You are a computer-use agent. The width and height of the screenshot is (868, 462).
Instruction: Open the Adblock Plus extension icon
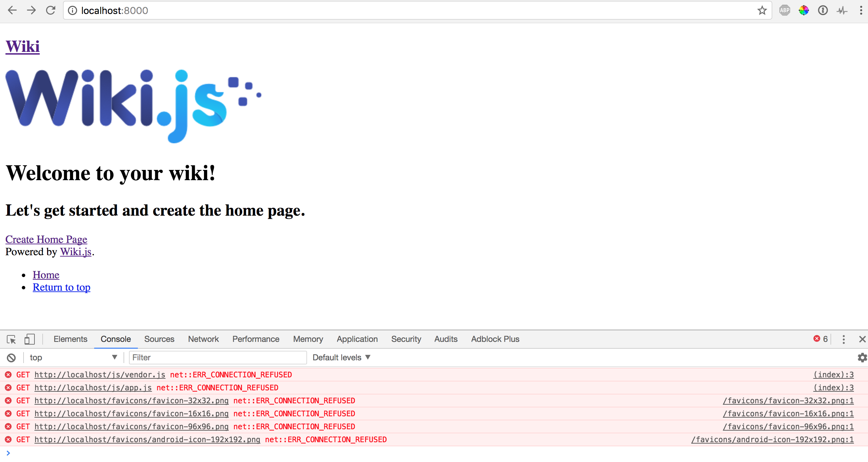[785, 11]
